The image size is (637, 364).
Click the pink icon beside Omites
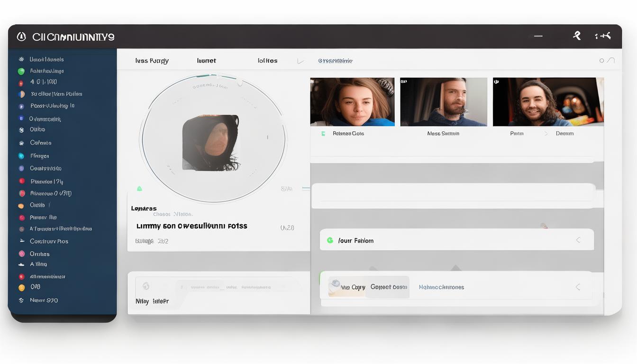pyautogui.click(x=21, y=254)
